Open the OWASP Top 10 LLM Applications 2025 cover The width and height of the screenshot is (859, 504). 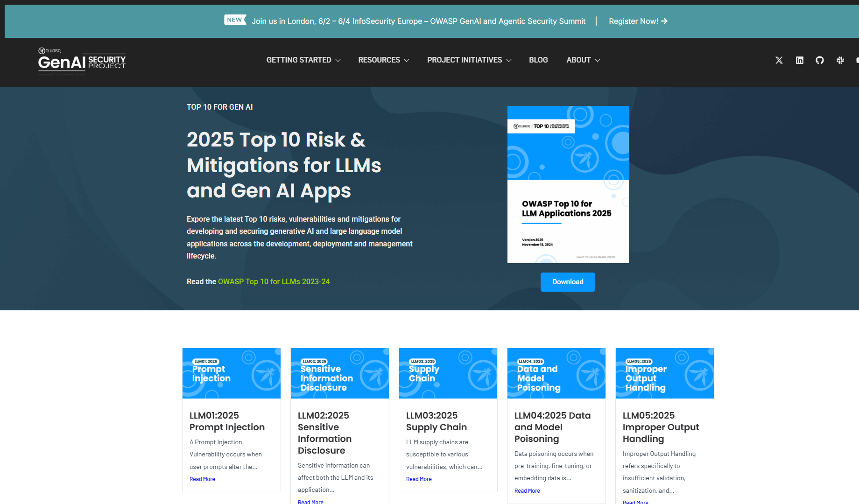coord(568,184)
